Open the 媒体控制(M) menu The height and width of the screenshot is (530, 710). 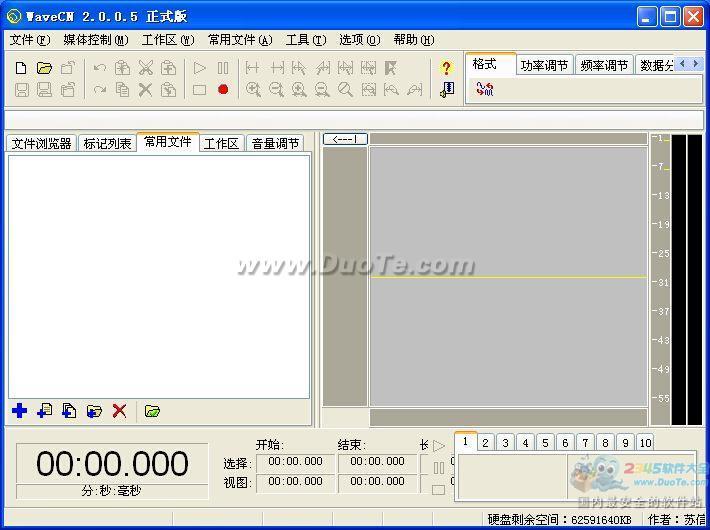tap(96, 40)
